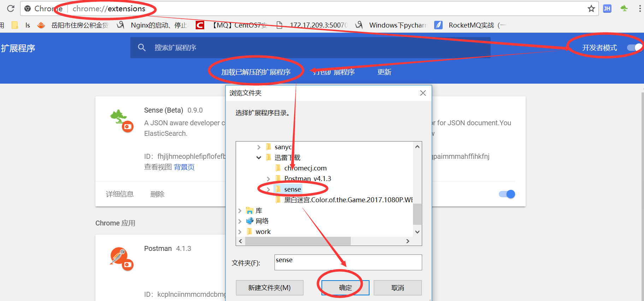Click the folder tree scroll-right arrow
The width and height of the screenshot is (644, 301).
408,241
